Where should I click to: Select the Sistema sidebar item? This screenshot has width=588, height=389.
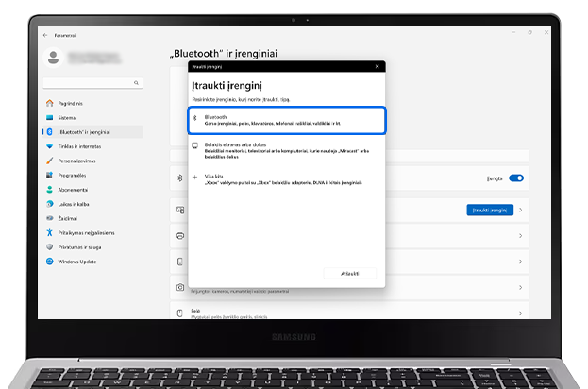(x=66, y=117)
